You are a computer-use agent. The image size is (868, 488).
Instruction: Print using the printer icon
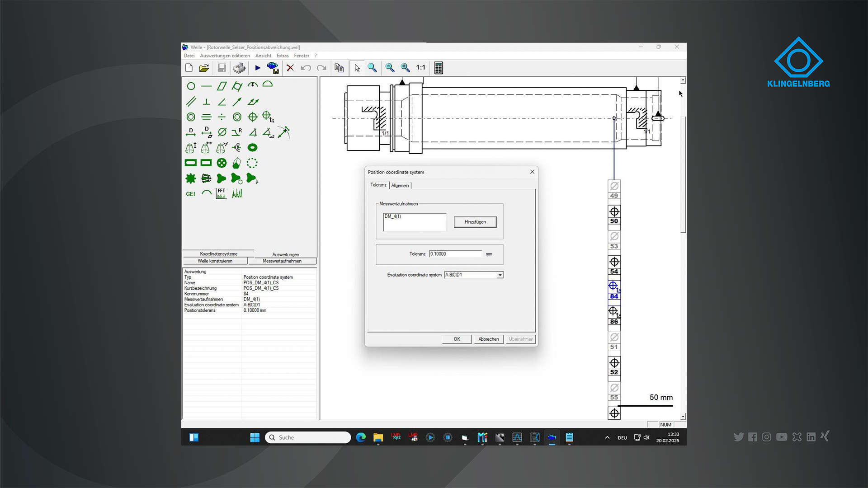tap(240, 68)
